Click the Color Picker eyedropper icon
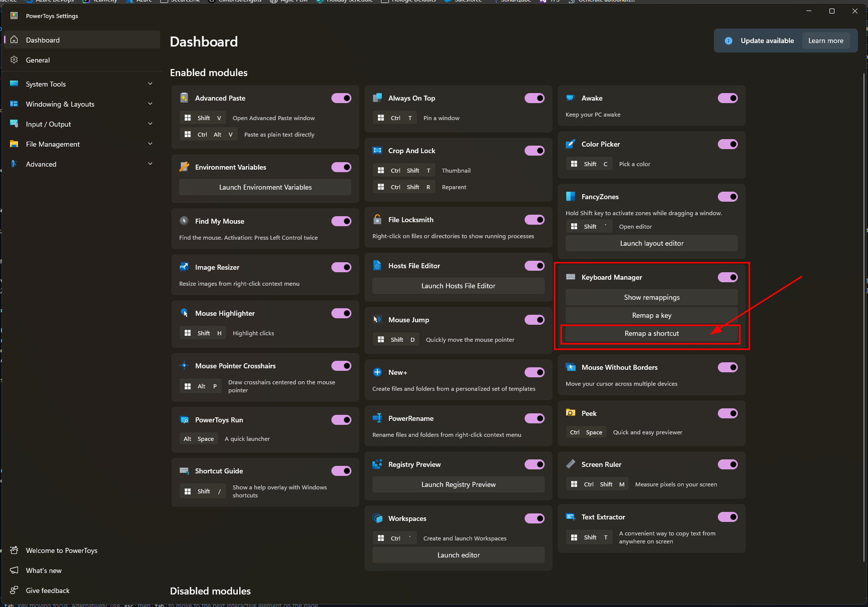Image resolution: width=868 pixels, height=607 pixels. click(571, 144)
